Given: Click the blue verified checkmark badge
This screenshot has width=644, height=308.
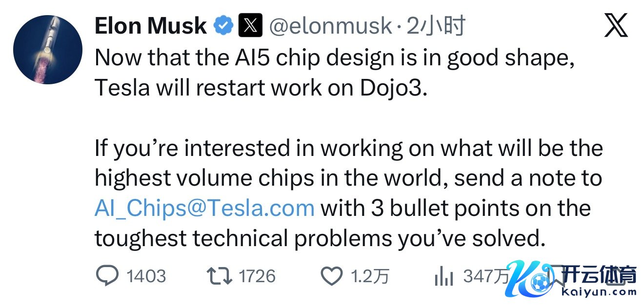Looking at the screenshot, I should (x=223, y=25).
